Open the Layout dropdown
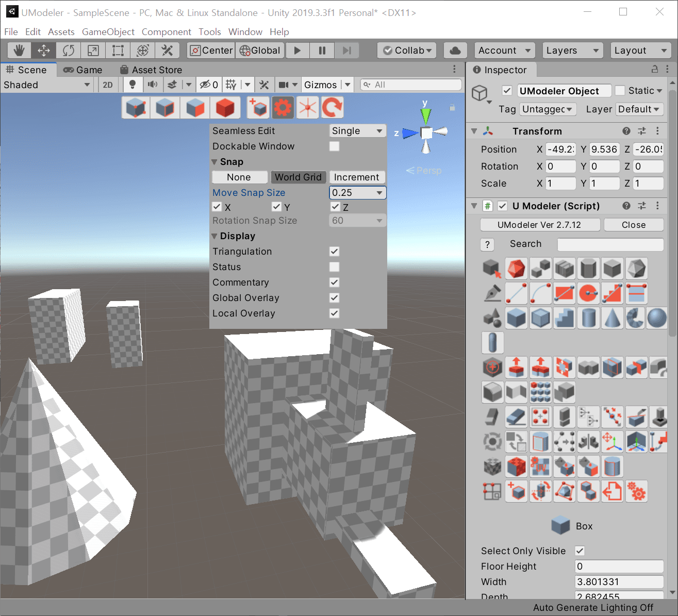 click(x=641, y=50)
